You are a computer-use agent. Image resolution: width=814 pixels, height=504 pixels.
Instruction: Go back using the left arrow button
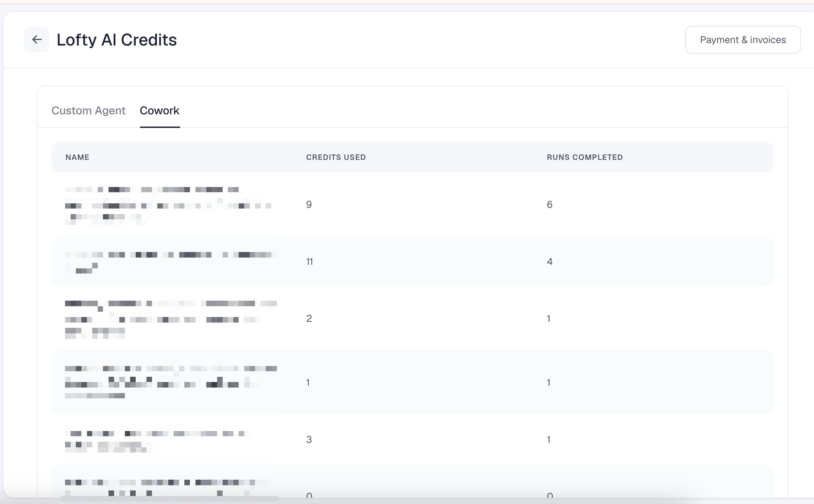[x=37, y=40]
